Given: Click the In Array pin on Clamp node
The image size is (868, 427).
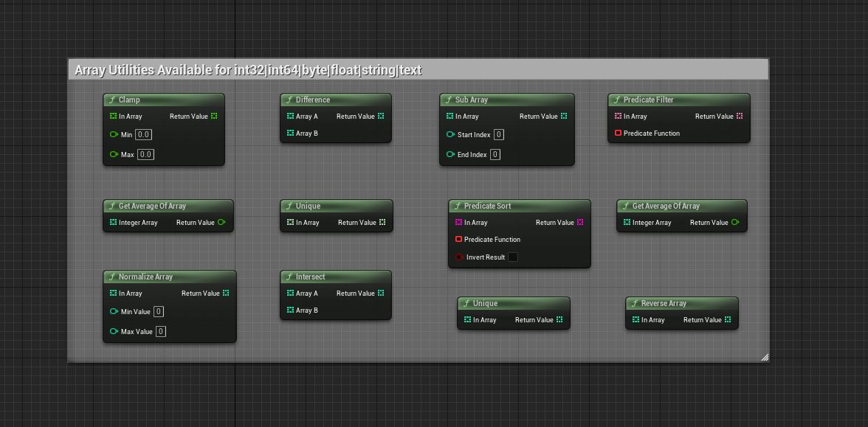Looking at the screenshot, I should coord(113,117).
